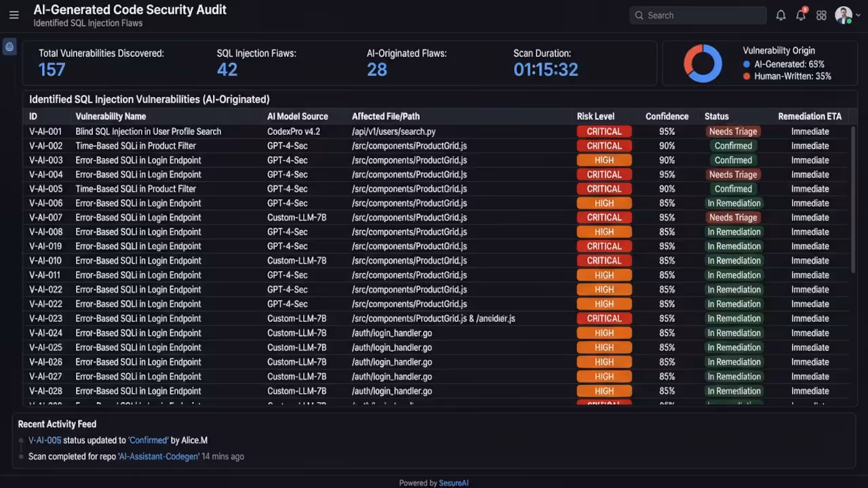Click the 'Human-Written: 35%' legend label
Screen dimensions: 868x488
pos(793,77)
